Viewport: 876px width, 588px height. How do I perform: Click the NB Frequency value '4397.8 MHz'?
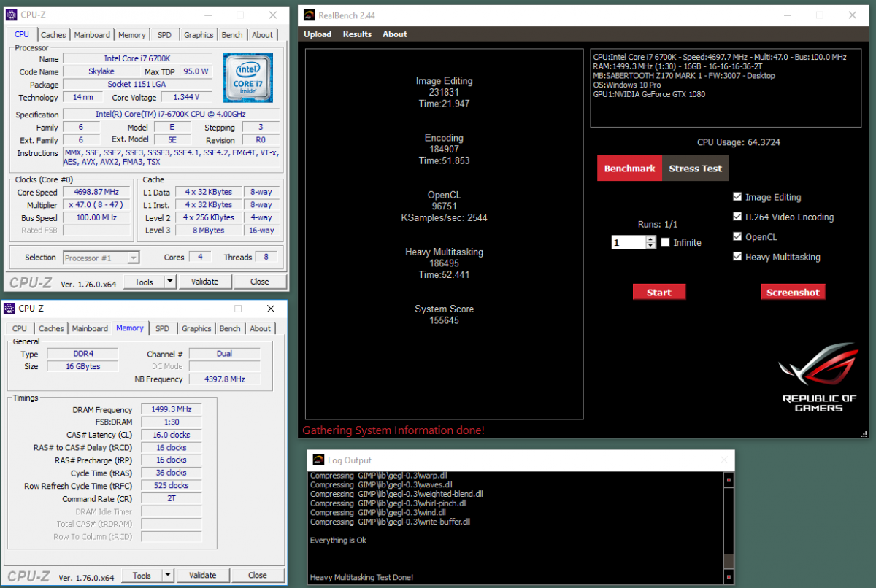(x=225, y=379)
